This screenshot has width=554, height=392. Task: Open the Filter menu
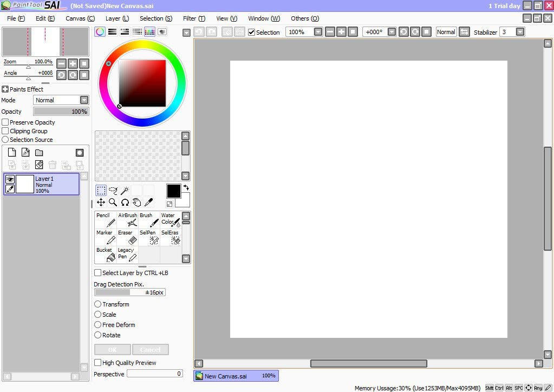tap(193, 18)
